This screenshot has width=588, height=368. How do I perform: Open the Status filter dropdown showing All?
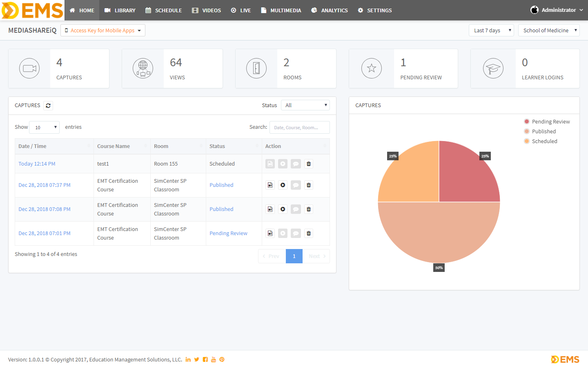tap(305, 105)
